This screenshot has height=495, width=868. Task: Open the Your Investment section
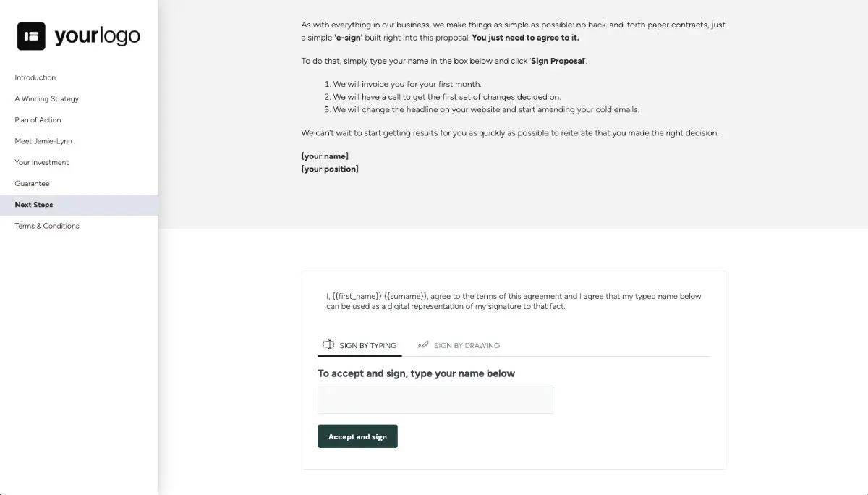coord(40,162)
